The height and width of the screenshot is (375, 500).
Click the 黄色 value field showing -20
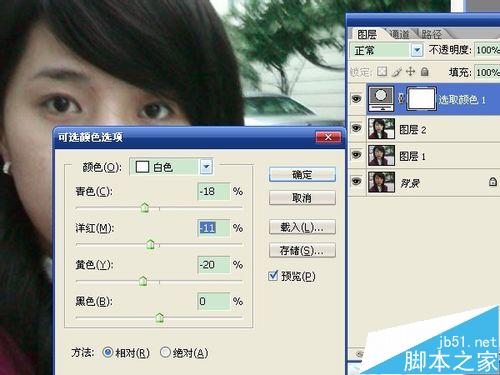pos(213,265)
